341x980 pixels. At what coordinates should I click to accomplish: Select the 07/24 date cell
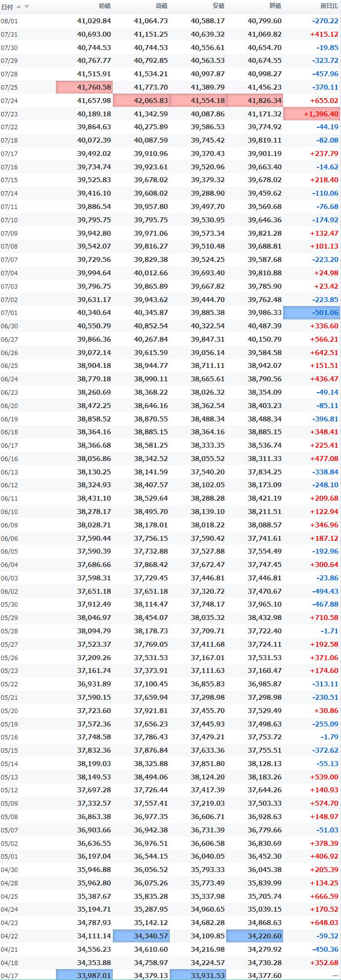click(9, 101)
